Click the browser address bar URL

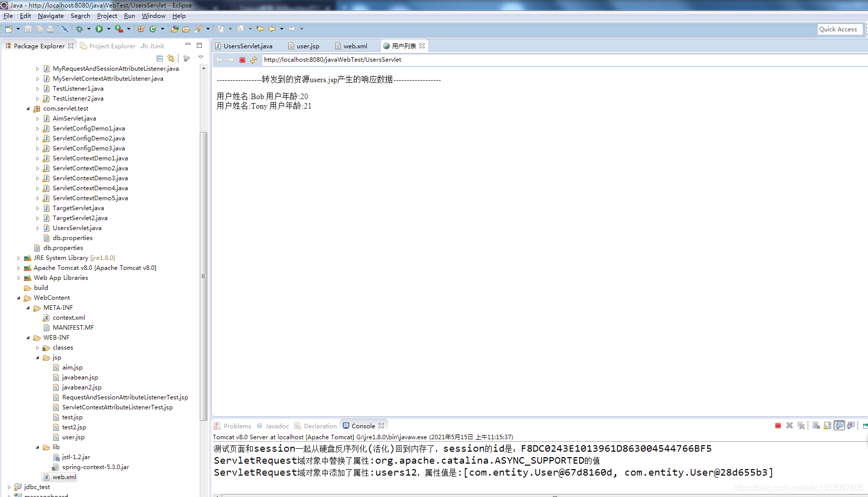pos(332,59)
